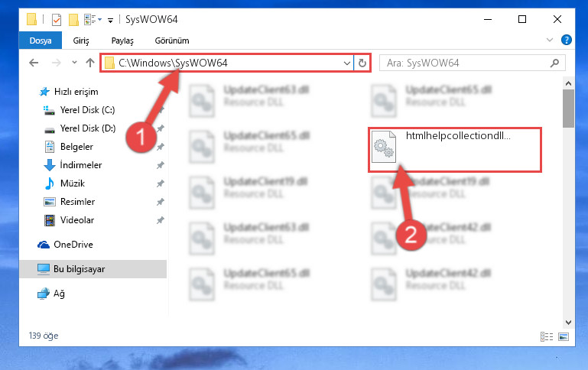This screenshot has width=588, height=370.
Task: Open recent locations dropdown arrow
Action: [74, 63]
